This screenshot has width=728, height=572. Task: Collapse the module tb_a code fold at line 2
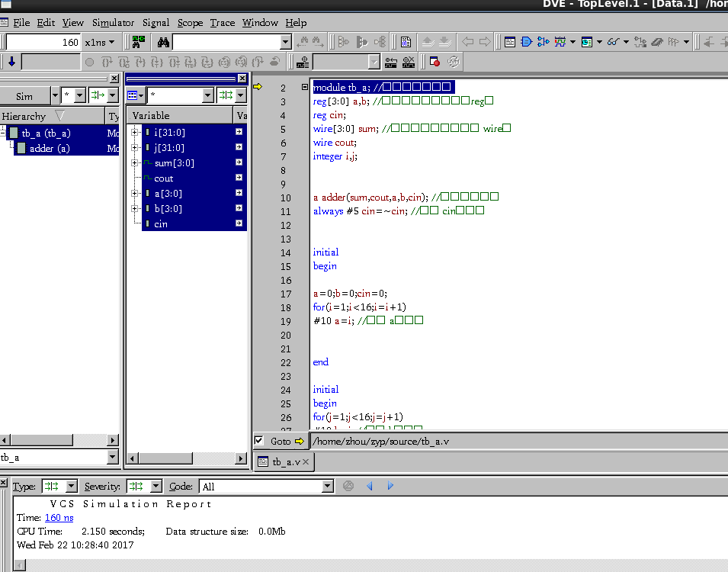(305, 87)
